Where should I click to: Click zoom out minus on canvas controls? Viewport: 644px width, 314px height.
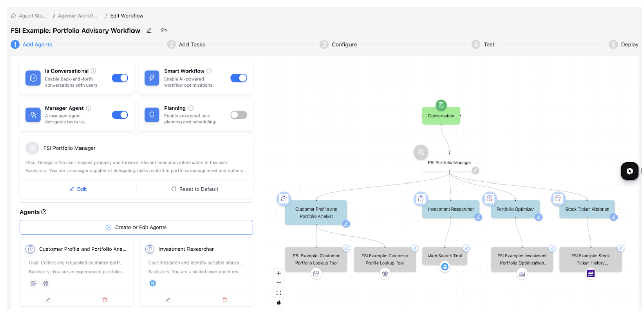pos(279,283)
